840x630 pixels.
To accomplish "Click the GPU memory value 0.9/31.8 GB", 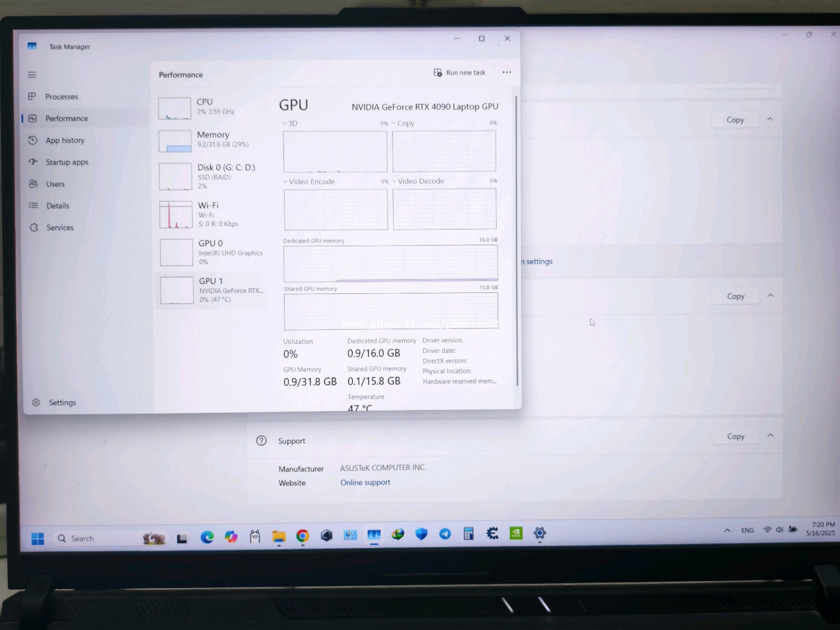I will (310, 382).
